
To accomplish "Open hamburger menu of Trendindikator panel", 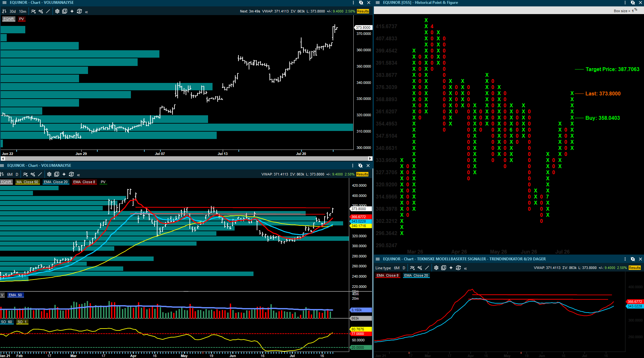I will click(x=378, y=259).
